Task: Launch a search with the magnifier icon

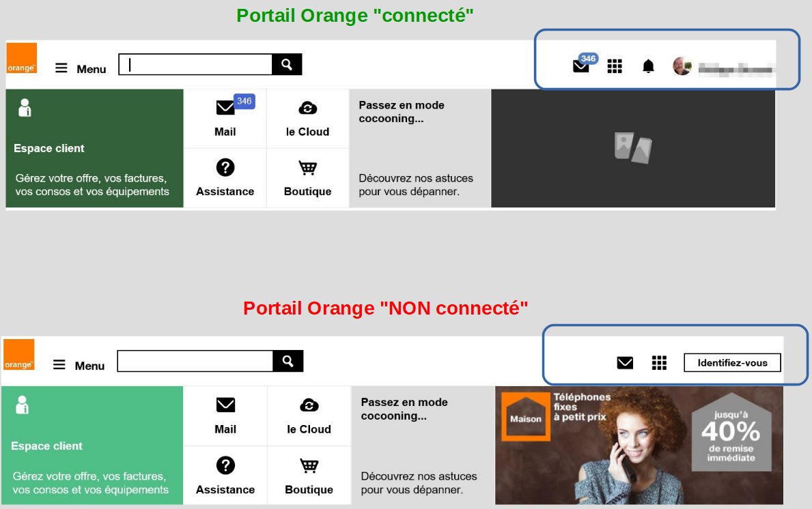Action: tap(286, 63)
